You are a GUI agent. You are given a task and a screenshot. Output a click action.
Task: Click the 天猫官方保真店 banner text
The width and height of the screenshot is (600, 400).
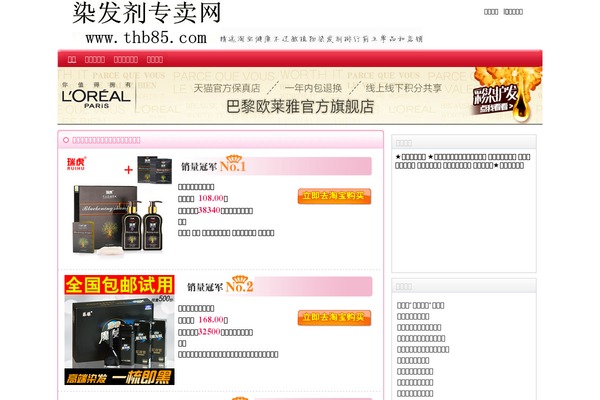(x=227, y=88)
